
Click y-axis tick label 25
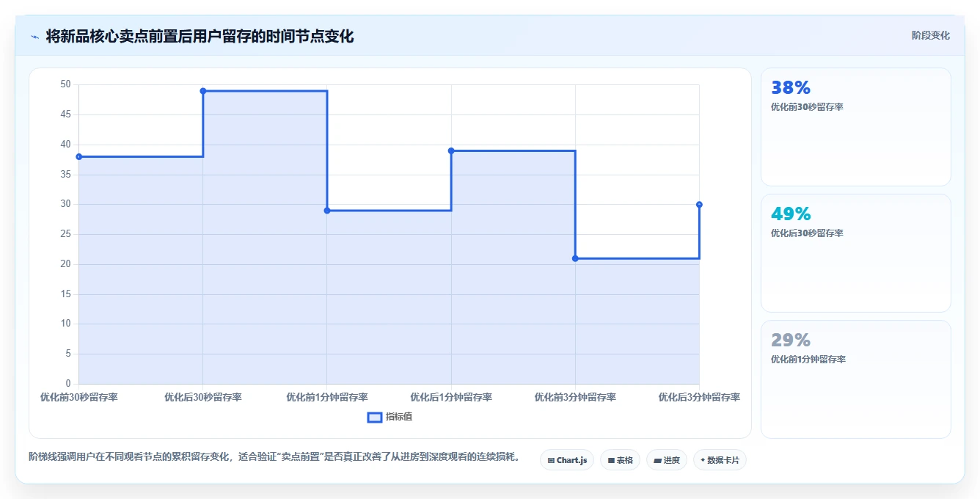pyautogui.click(x=65, y=234)
